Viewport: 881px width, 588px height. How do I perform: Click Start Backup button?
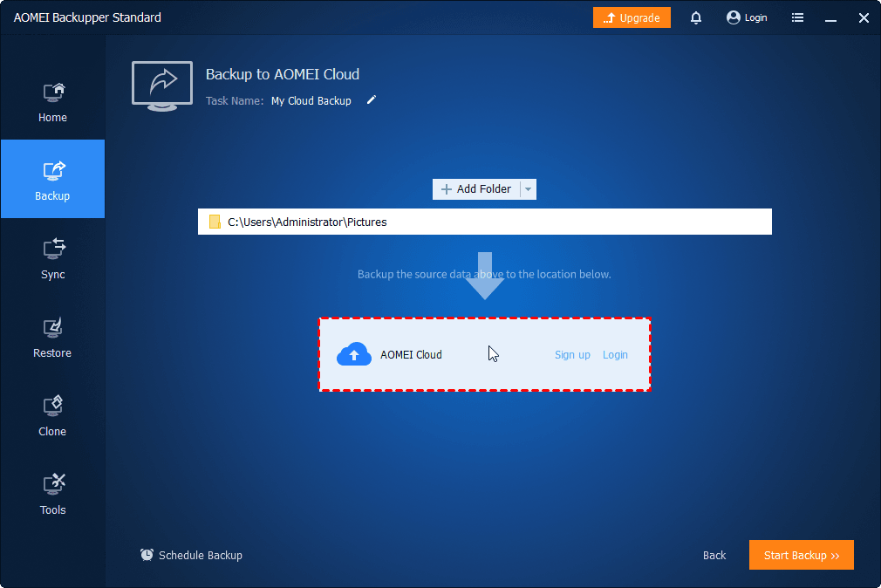[x=802, y=555]
